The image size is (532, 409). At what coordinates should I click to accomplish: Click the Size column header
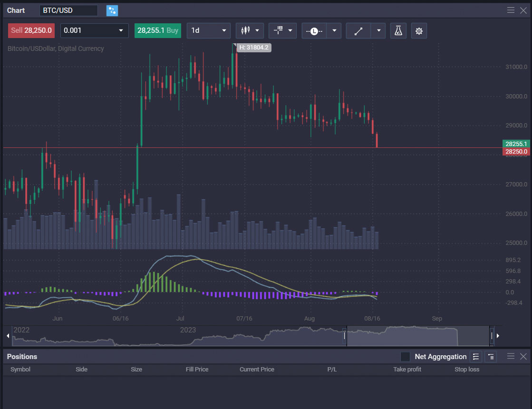pyautogui.click(x=136, y=369)
